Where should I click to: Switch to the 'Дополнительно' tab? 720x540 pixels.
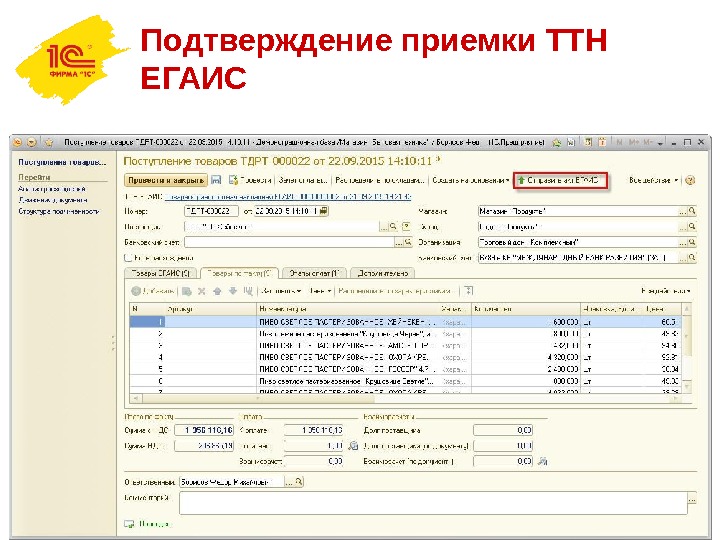382,273
